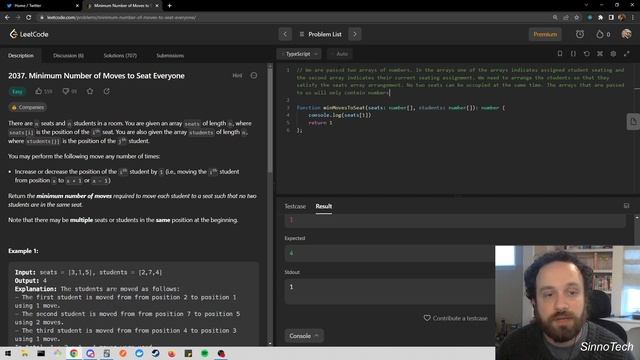Screen dimensions: 640x360
Task: Open the LeetCode profile avatar
Action: [x=626, y=34]
